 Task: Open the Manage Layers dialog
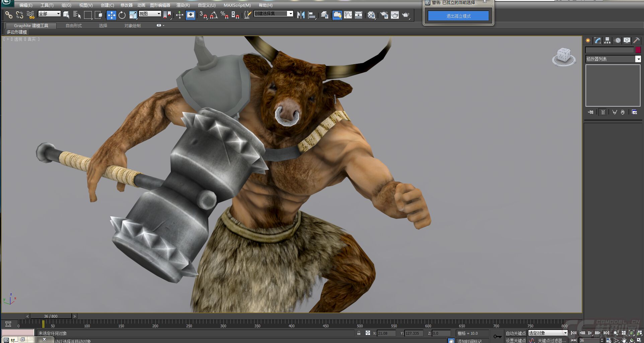[325, 15]
